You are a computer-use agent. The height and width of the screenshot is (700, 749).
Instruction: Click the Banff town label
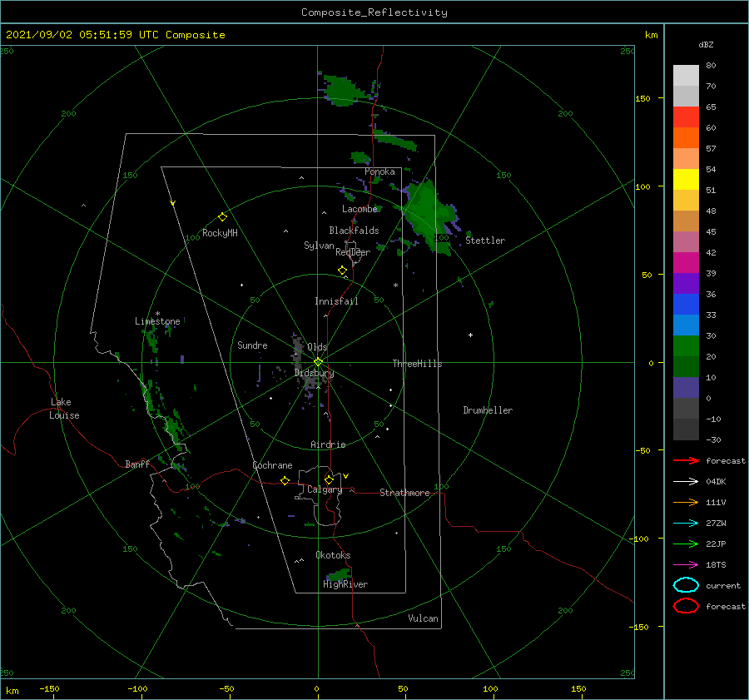pyautogui.click(x=137, y=464)
